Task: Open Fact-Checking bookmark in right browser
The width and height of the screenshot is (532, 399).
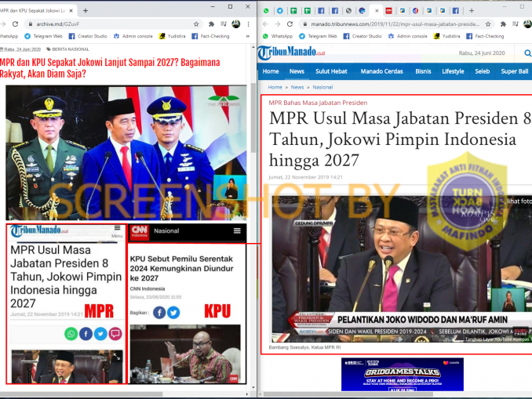Action: [x=485, y=36]
